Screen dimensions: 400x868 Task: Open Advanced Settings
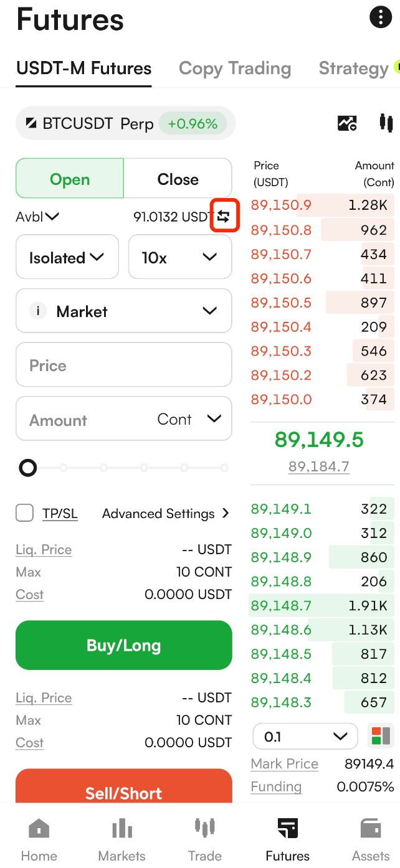pyautogui.click(x=165, y=514)
